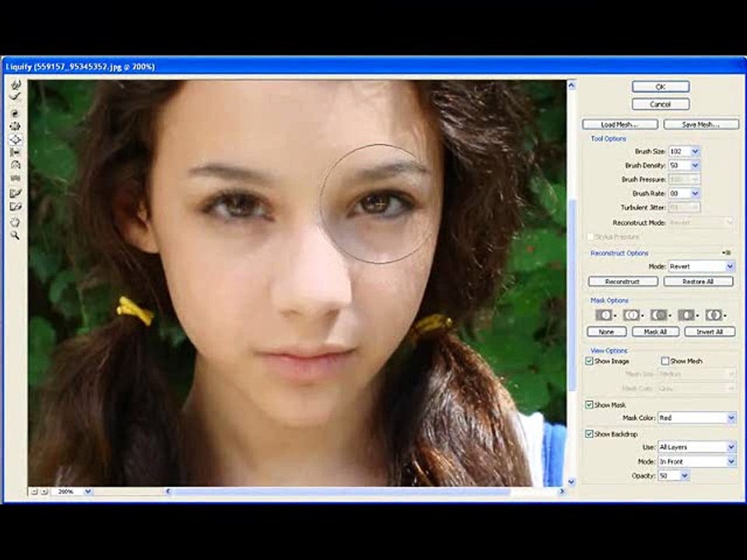This screenshot has height=560, width=747.
Task: Click the Mask All button
Action: click(x=655, y=331)
